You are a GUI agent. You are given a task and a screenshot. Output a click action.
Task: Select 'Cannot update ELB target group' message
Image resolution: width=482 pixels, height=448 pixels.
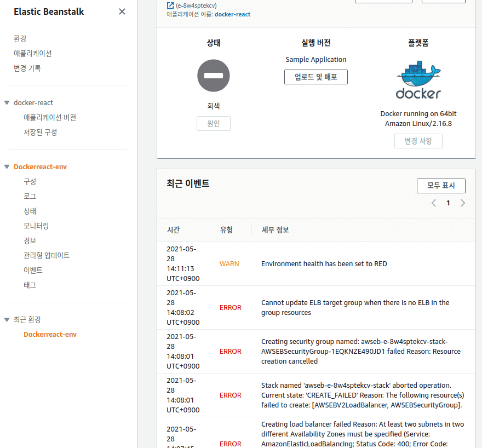355,308
